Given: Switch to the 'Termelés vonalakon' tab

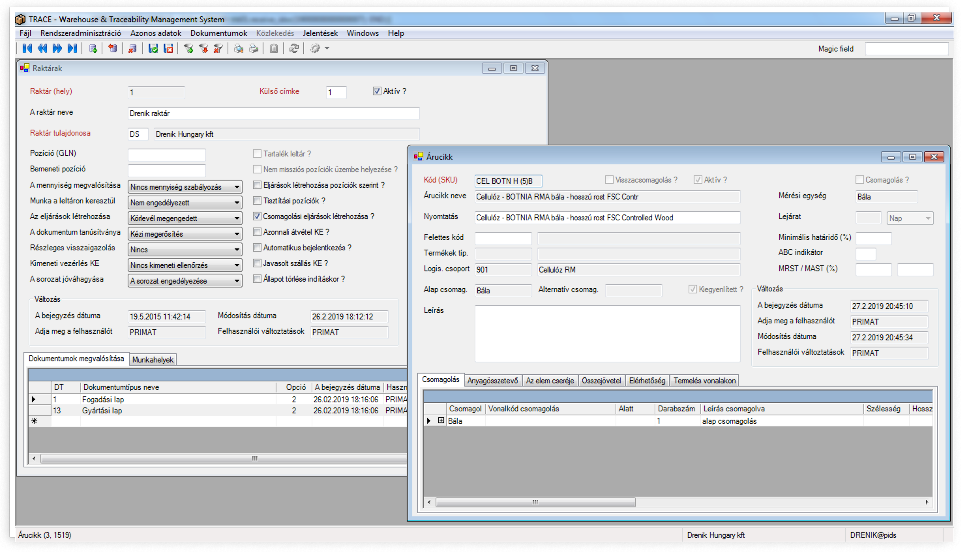Looking at the screenshot, I should click(x=705, y=380).
